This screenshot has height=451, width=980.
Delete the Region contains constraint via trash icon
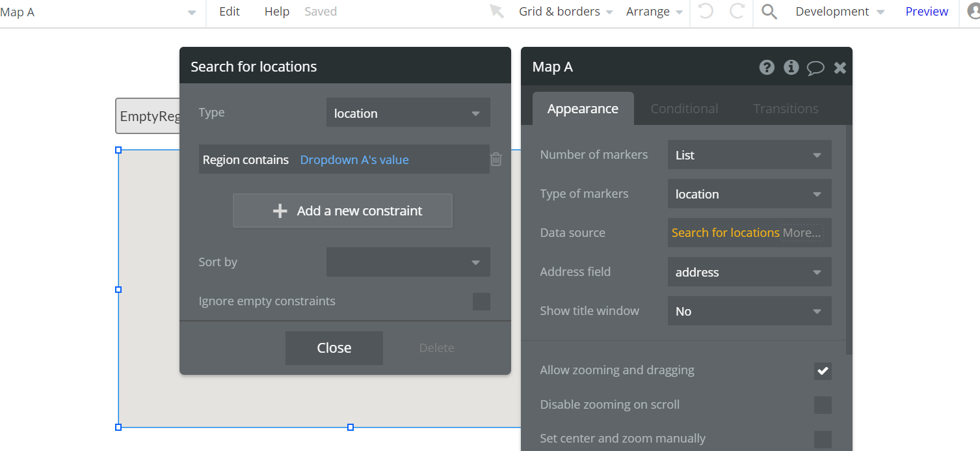pyautogui.click(x=496, y=159)
